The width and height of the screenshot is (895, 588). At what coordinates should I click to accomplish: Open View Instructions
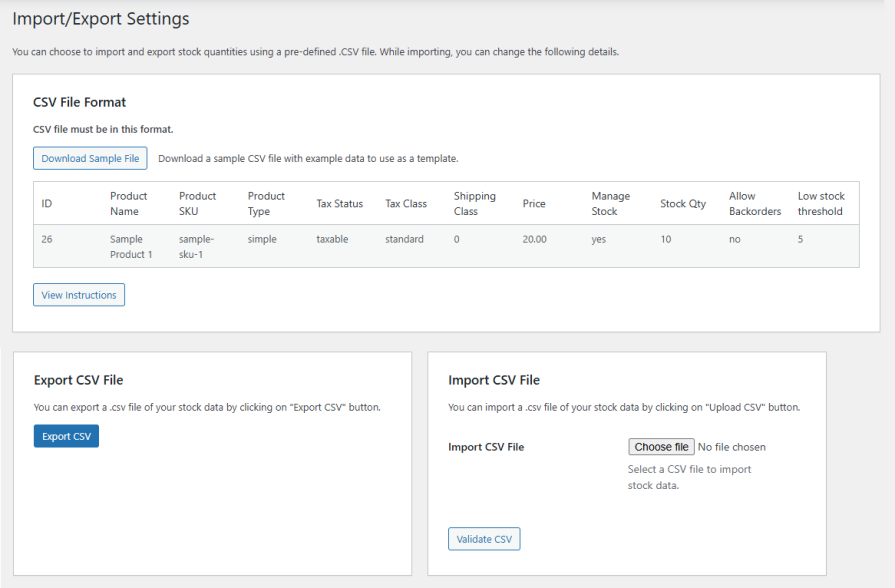[79, 295]
